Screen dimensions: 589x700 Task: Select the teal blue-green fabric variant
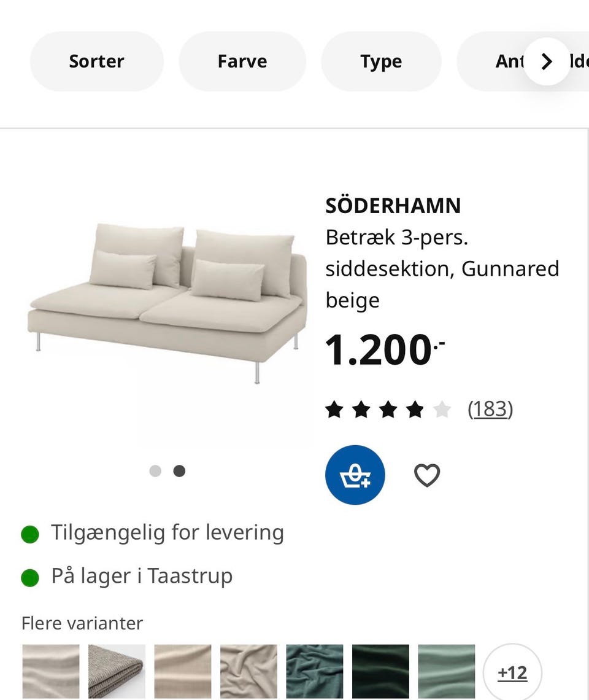click(x=314, y=671)
